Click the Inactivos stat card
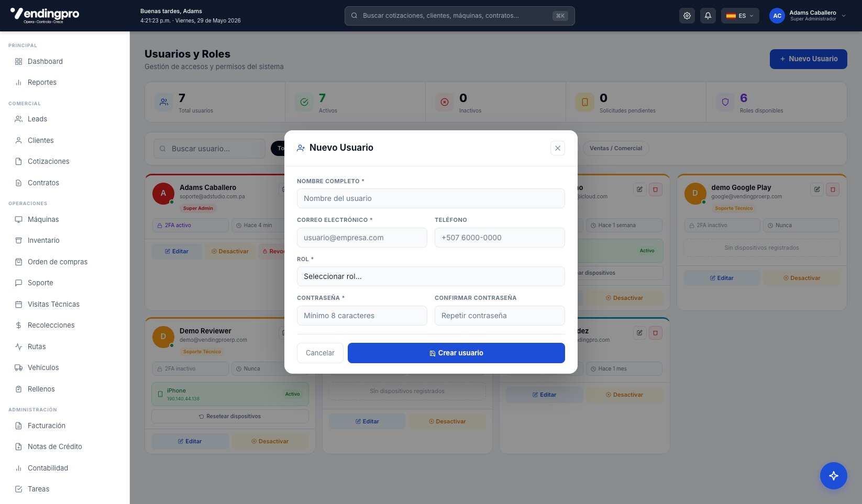The height and width of the screenshot is (504, 862). click(x=495, y=102)
